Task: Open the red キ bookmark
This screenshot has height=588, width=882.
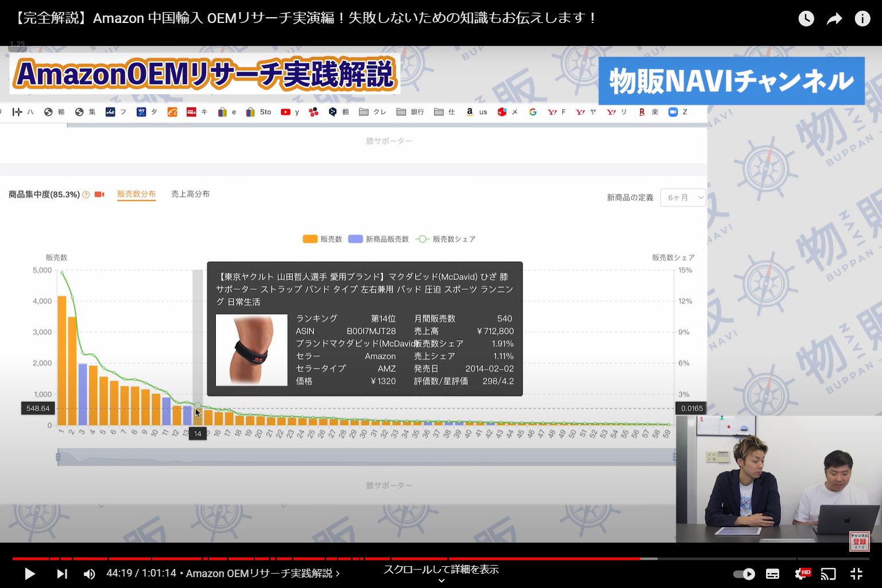Action: pos(197,112)
